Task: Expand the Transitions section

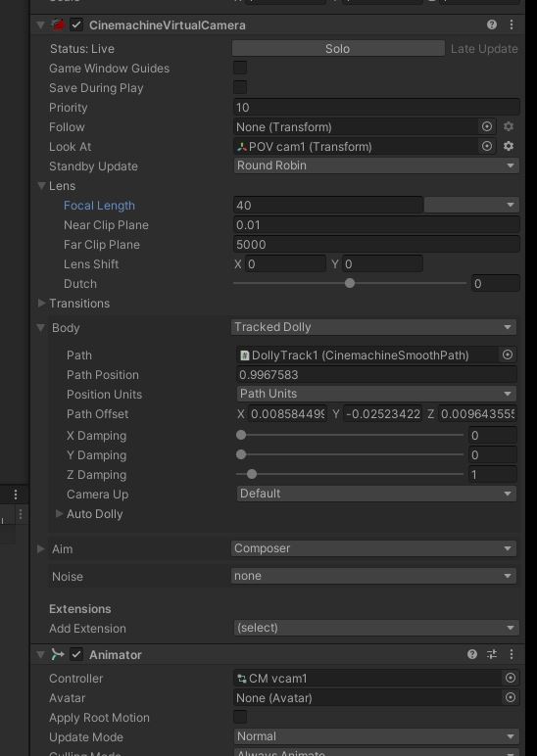Action: (x=41, y=303)
